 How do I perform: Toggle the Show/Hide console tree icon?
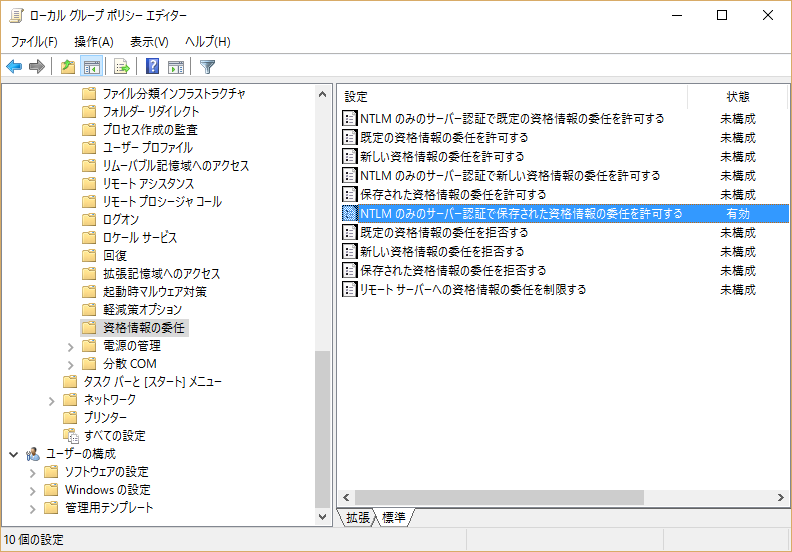coord(91,66)
